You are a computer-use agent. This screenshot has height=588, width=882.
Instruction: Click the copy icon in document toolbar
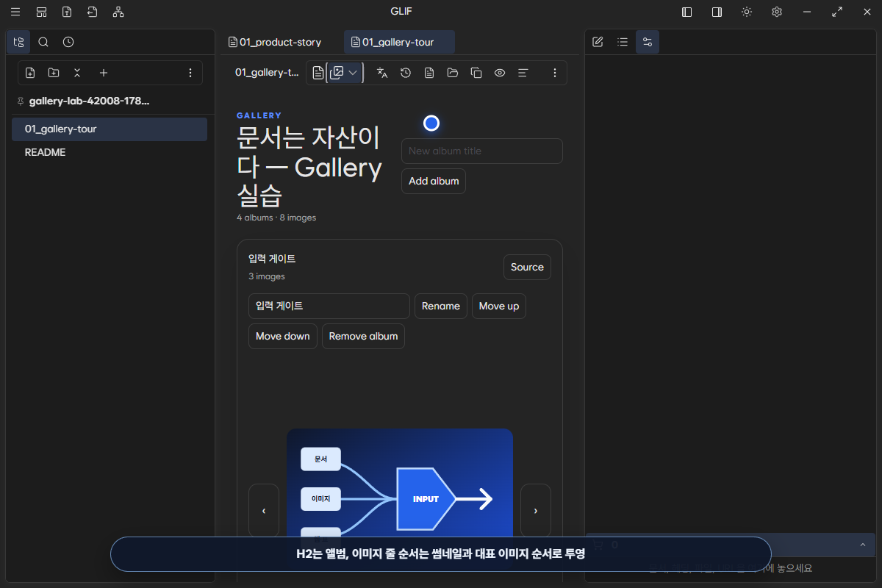click(x=476, y=73)
